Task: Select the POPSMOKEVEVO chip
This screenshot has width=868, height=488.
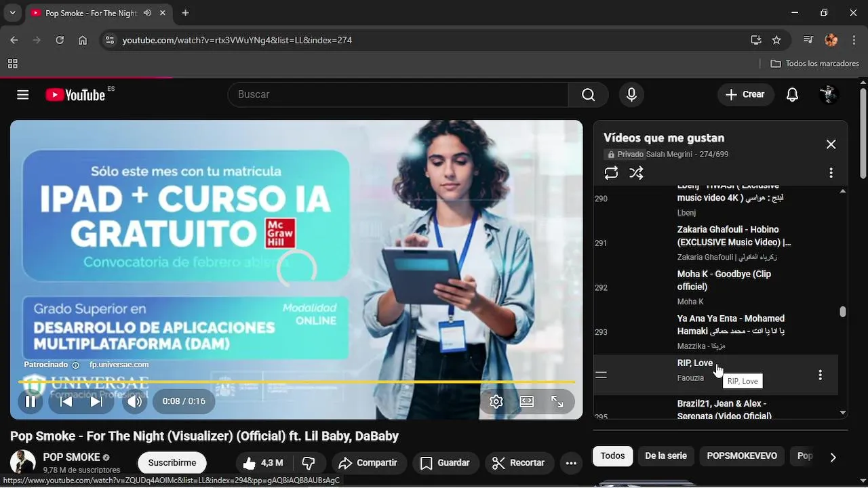Action: [x=742, y=456]
